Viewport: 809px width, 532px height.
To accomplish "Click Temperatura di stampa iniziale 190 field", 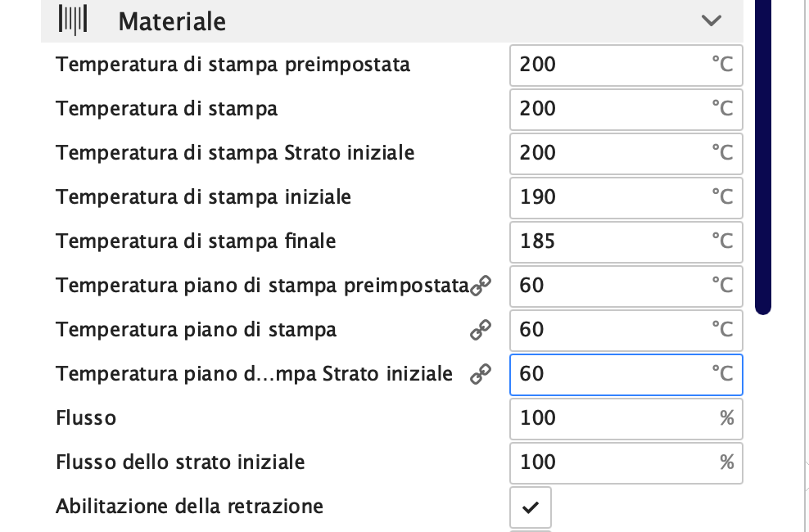I will pos(626,197).
